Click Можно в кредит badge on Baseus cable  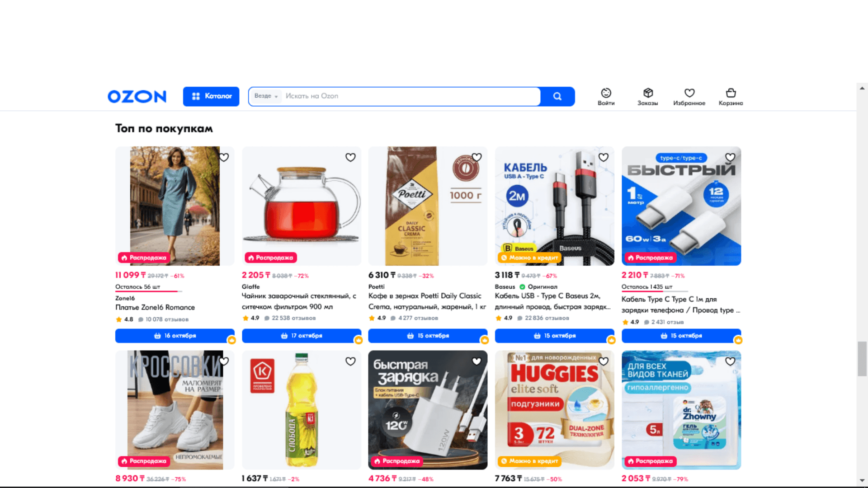529,258
